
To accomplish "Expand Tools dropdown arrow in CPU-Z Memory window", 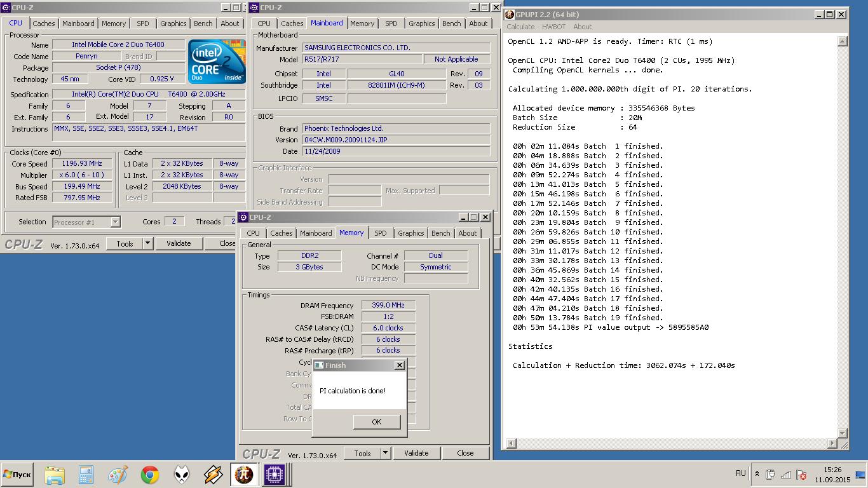I will click(x=385, y=453).
